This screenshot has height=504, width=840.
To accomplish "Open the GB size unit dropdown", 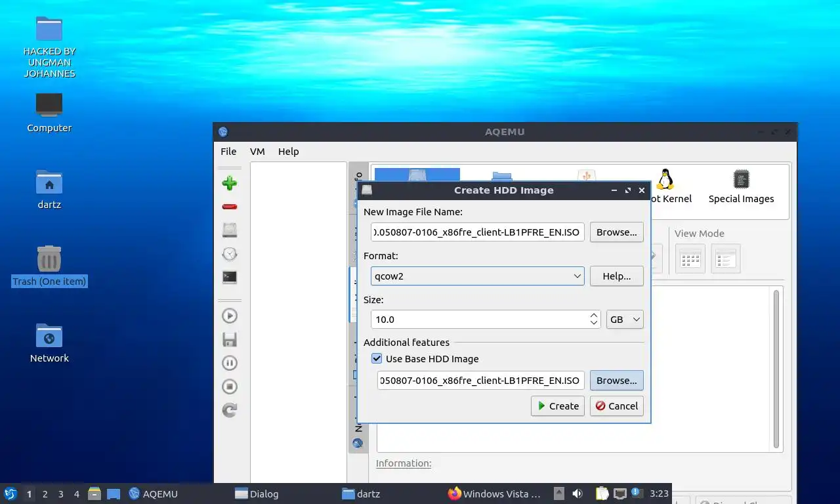I will pos(625,320).
